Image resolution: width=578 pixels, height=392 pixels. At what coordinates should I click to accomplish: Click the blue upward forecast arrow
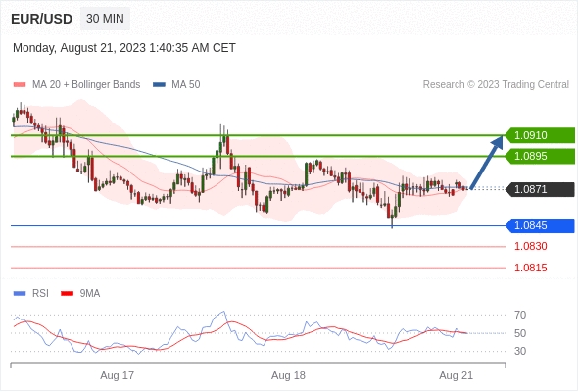(487, 163)
